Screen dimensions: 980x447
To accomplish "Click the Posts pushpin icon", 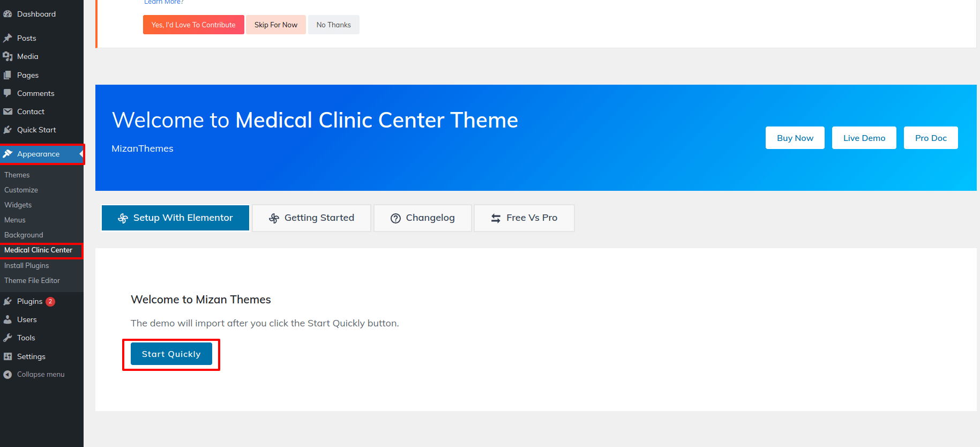I will click(8, 38).
